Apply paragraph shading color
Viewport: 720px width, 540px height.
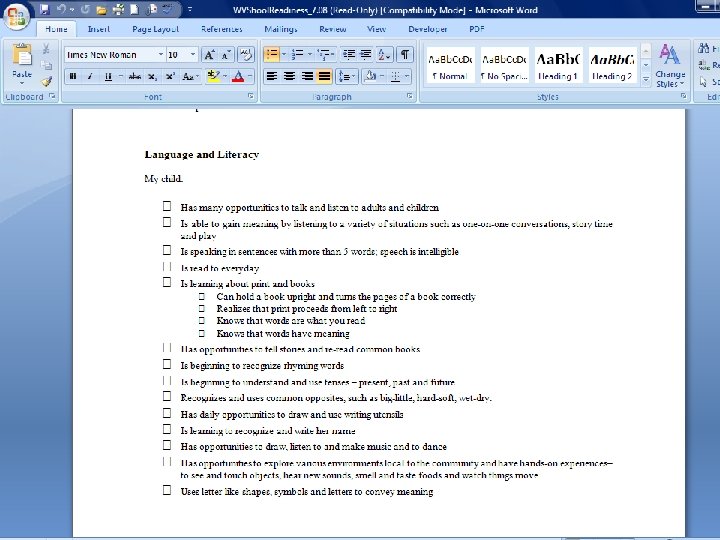point(371,76)
